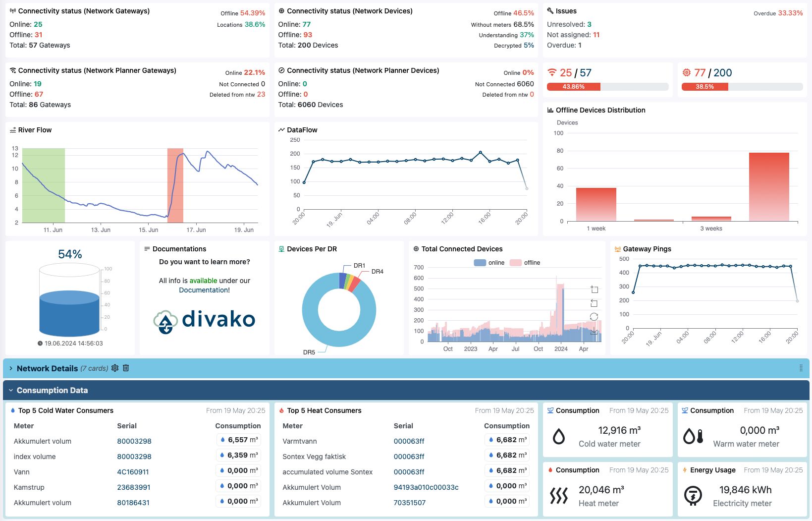Click the 38.5% devices progress bar
This screenshot has height=521, width=812.
(x=742, y=87)
